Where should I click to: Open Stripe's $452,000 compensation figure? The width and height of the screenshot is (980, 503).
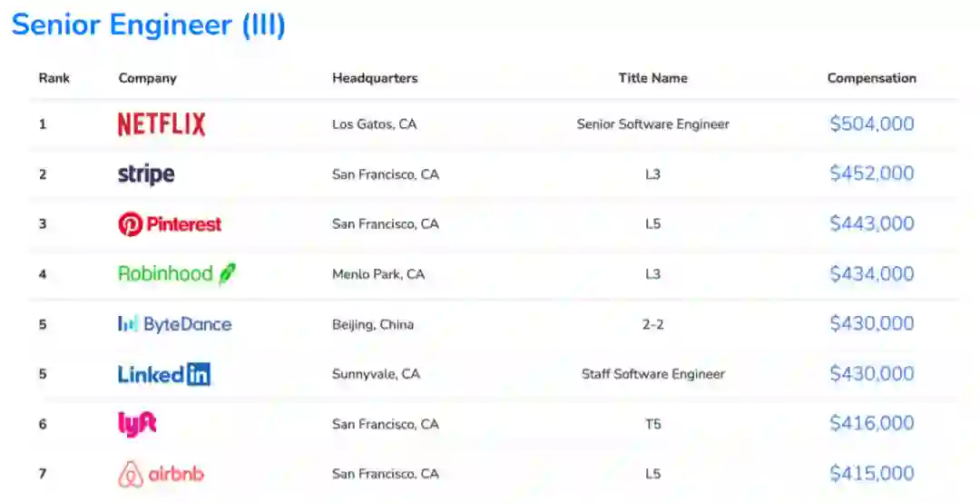pyautogui.click(x=871, y=174)
